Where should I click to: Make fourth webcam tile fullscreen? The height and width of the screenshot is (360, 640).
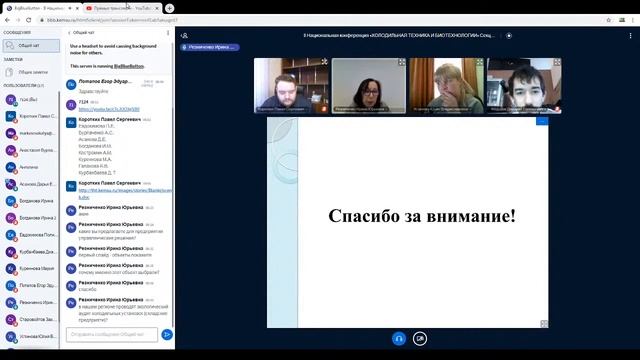(557, 62)
